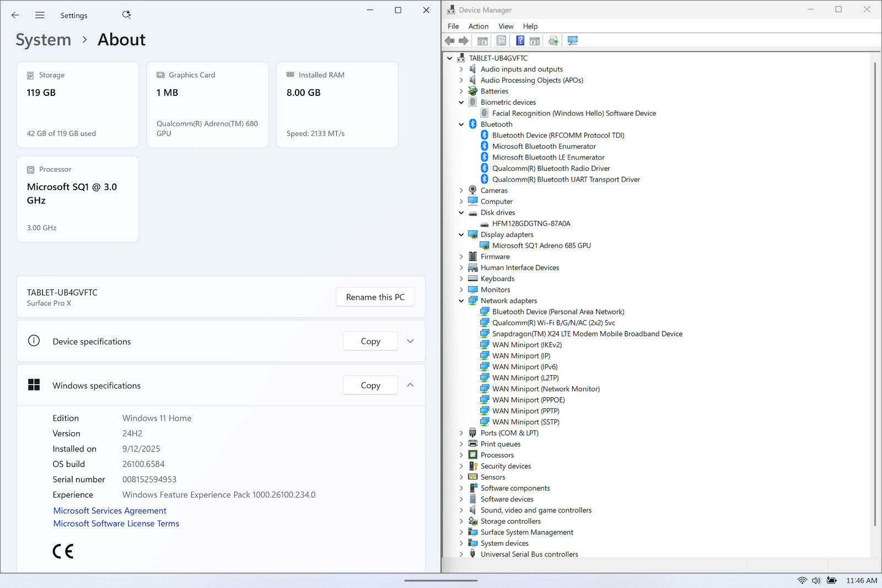The height and width of the screenshot is (588, 882).
Task: Expand the Human Interface Devices node
Action: 461,267
